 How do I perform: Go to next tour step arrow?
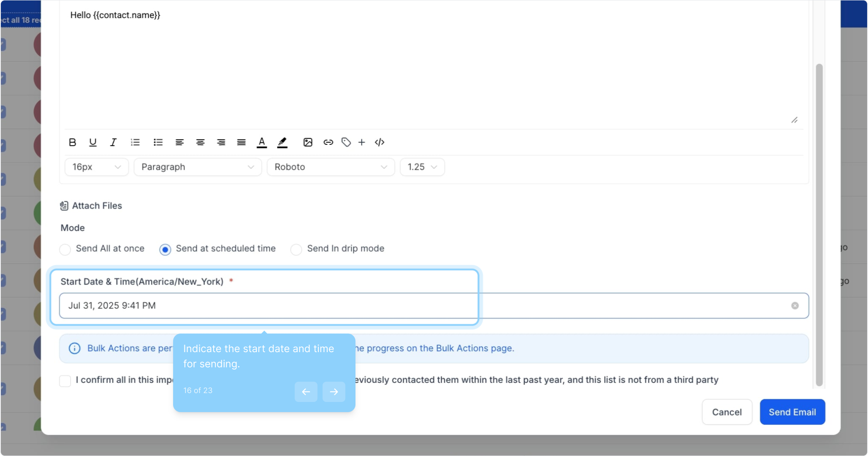[x=334, y=391]
